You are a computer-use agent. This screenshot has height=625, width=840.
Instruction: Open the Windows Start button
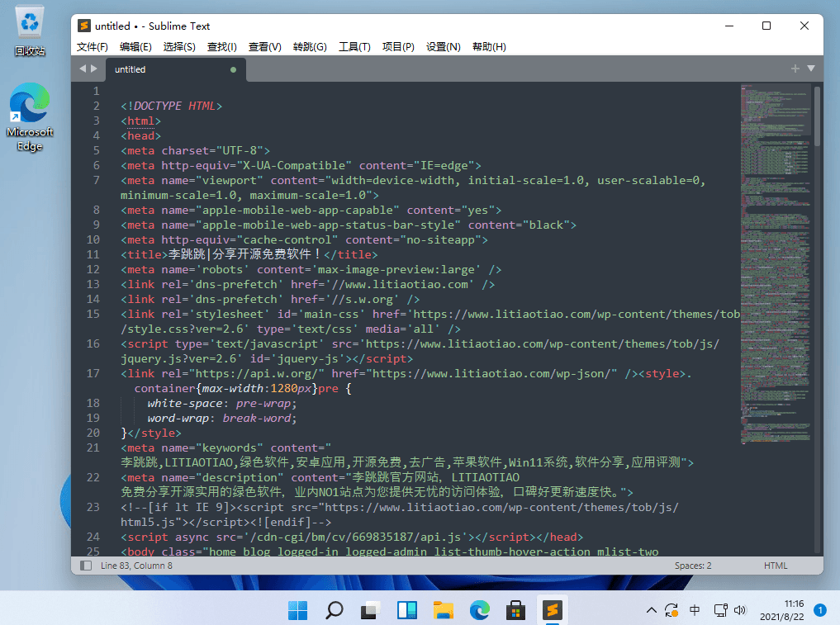pyautogui.click(x=298, y=610)
